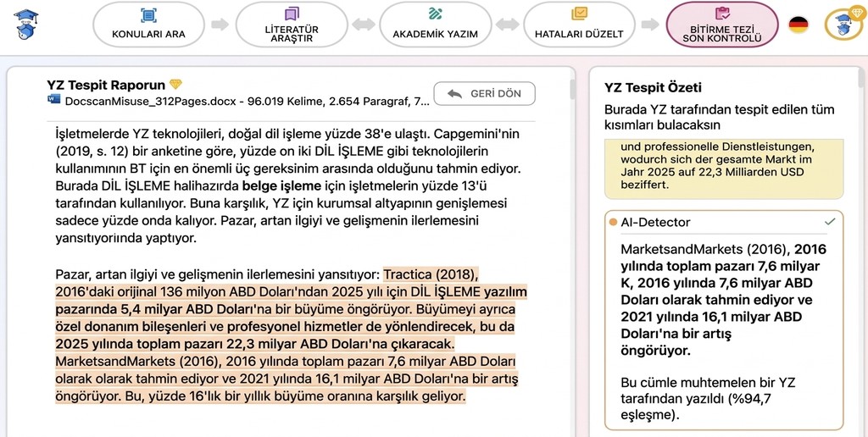Click the Word document icon beside the file name
The width and height of the screenshot is (868, 437).
pyautogui.click(x=53, y=101)
